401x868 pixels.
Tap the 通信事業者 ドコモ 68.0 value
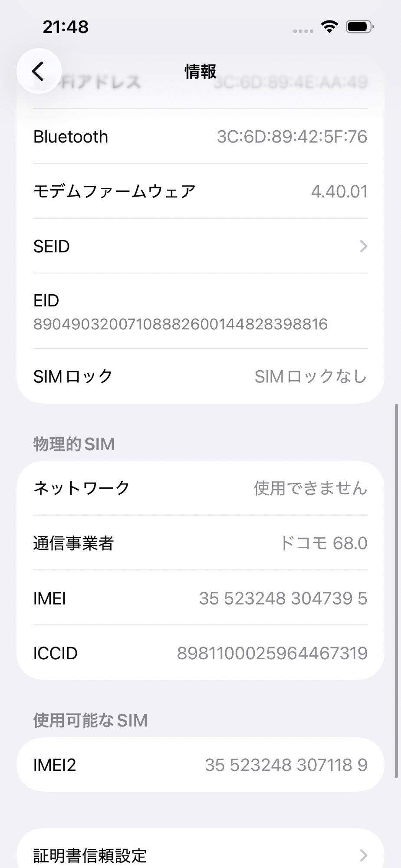point(324,543)
